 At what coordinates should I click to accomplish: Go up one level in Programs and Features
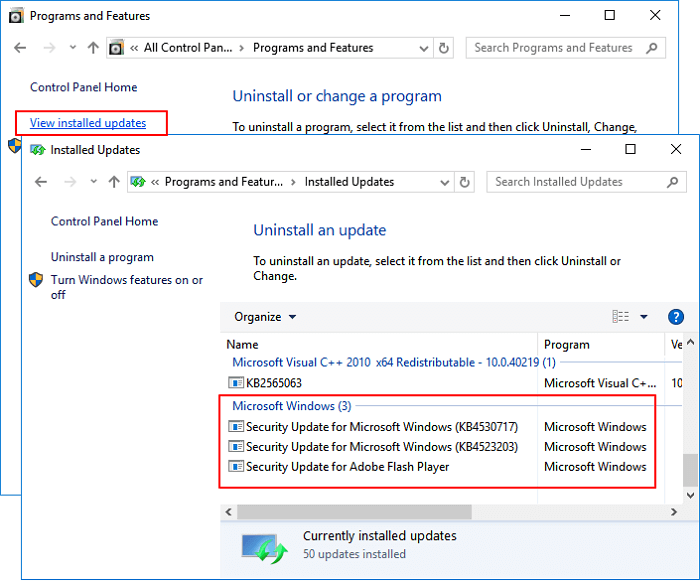pyautogui.click(x=93, y=48)
